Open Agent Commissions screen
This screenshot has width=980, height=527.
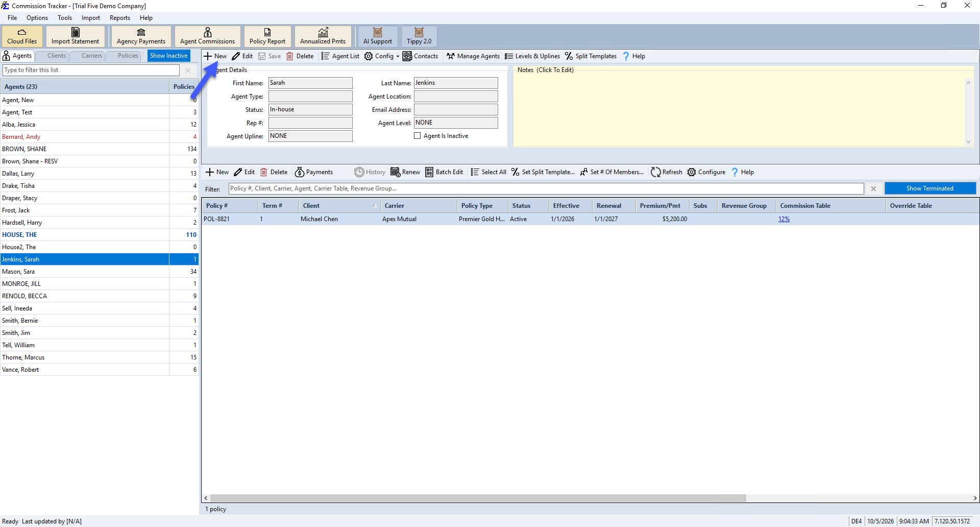[207, 36]
